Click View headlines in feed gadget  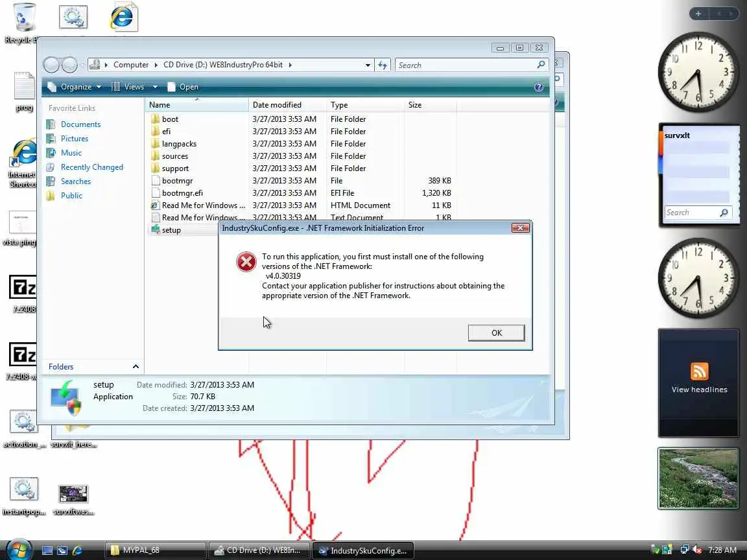tap(700, 390)
